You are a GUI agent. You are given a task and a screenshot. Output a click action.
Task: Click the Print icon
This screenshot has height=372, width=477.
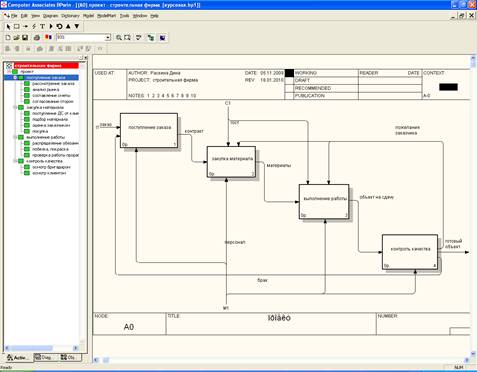click(37, 38)
